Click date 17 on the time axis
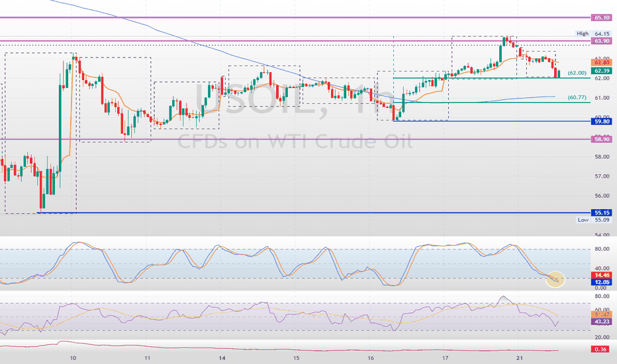The image size is (617, 364). coord(445,358)
